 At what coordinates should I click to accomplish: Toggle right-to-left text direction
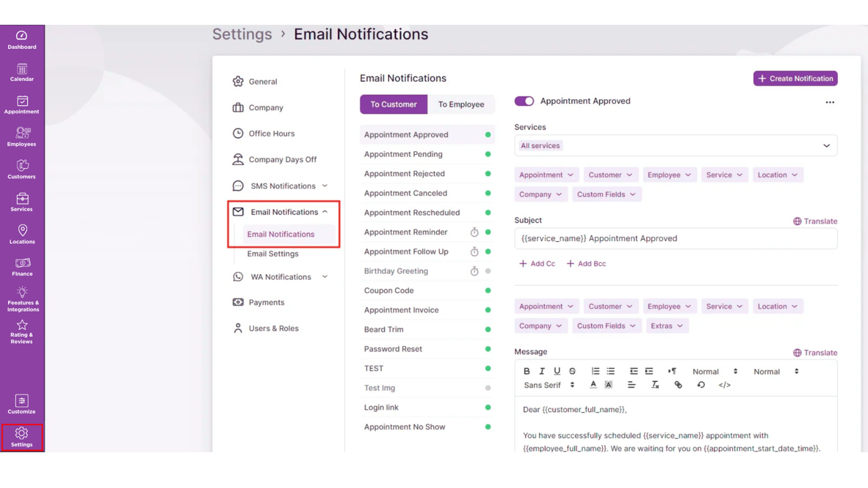point(672,371)
